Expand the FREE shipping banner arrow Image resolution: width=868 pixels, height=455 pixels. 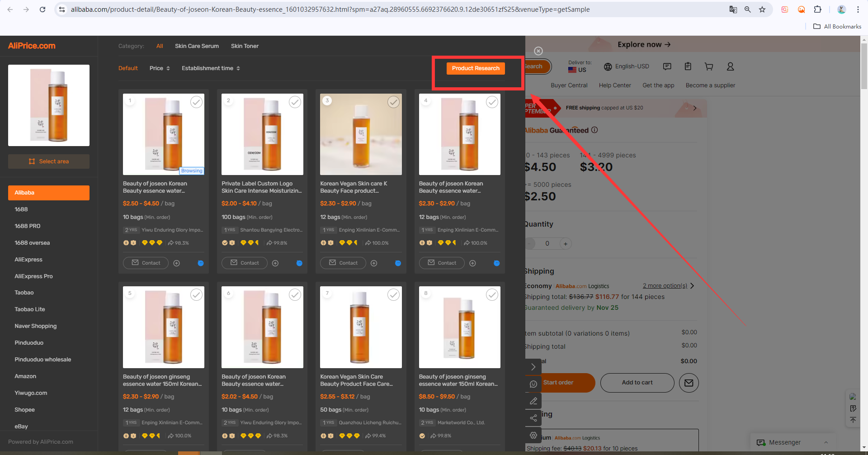(x=695, y=108)
